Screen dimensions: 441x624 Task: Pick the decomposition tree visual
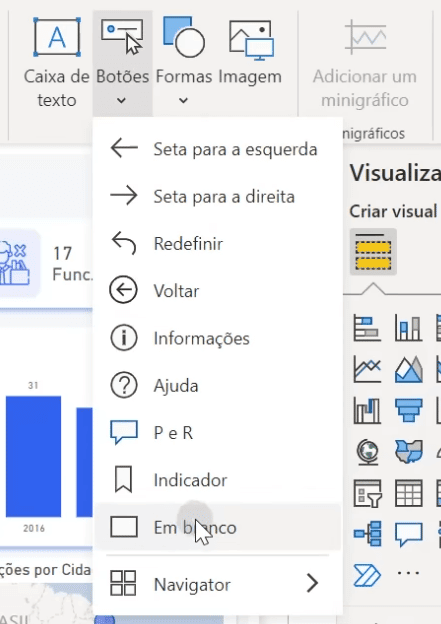[x=367, y=533]
